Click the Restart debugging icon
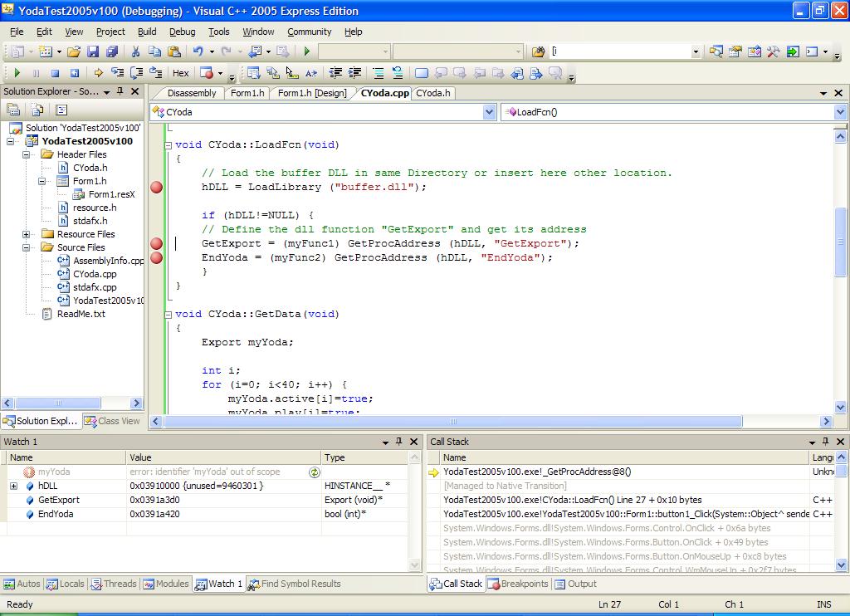The height and width of the screenshot is (616, 850). click(74, 73)
